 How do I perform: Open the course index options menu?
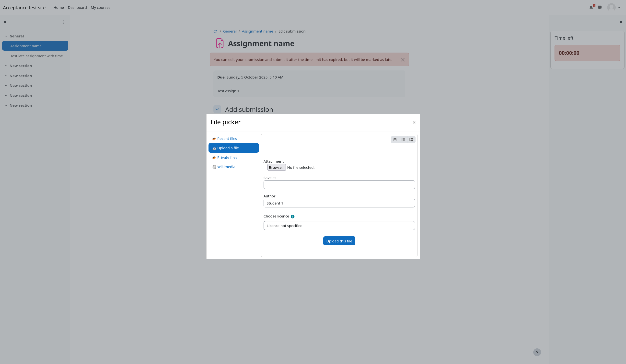(x=64, y=22)
